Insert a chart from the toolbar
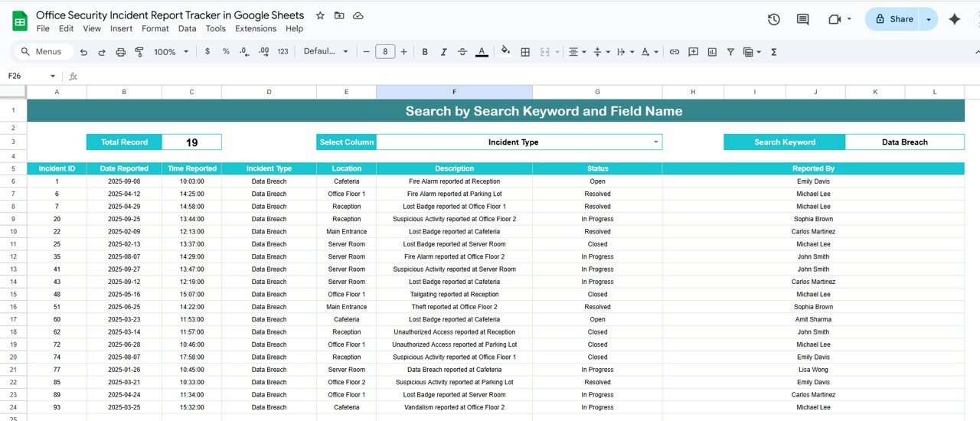 712,52
